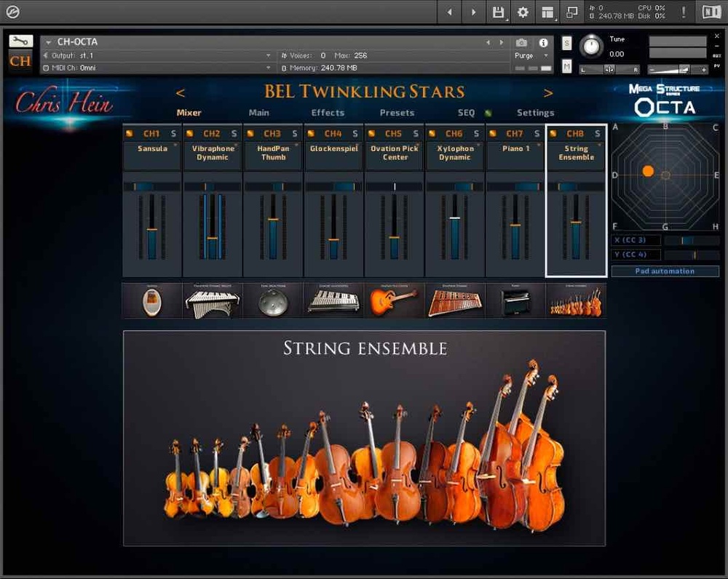The width and height of the screenshot is (728, 579).
Task: Switch to the Main tab
Action: point(258,113)
